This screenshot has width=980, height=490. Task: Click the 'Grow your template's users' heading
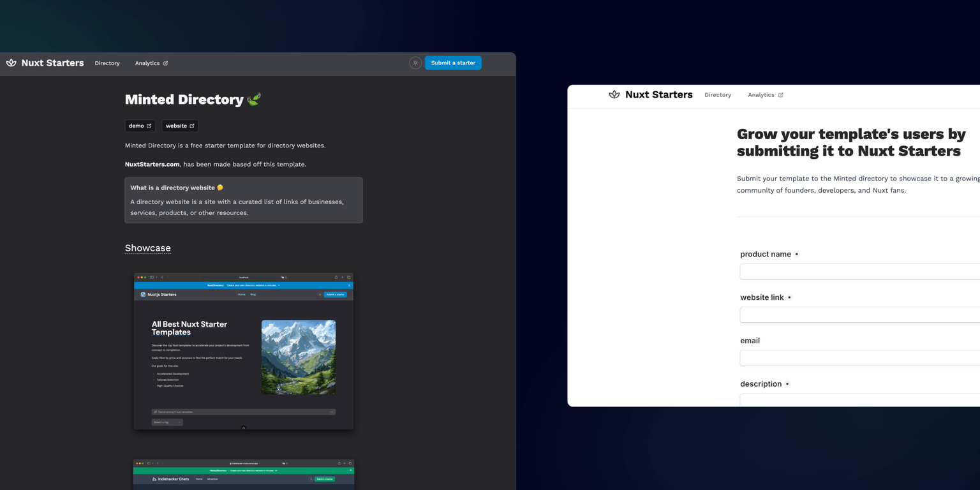(x=851, y=142)
